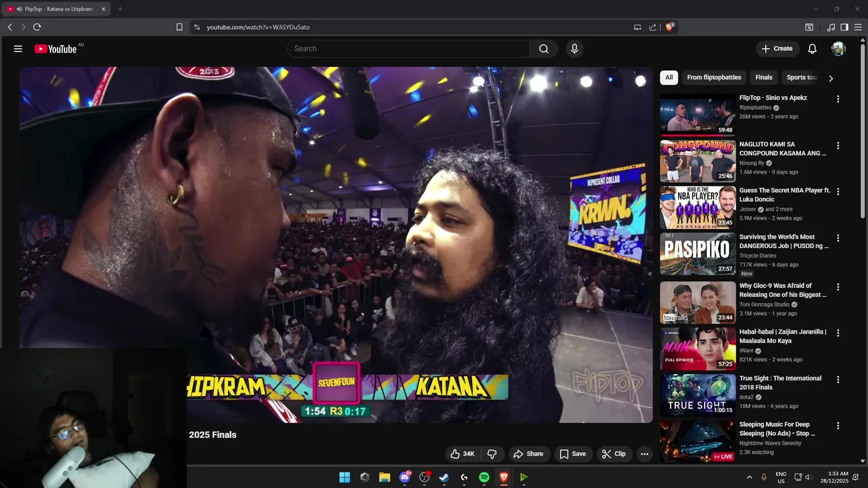Visit the Nightime Waves Serenity channel
The width and height of the screenshot is (868, 488).
(x=770, y=443)
